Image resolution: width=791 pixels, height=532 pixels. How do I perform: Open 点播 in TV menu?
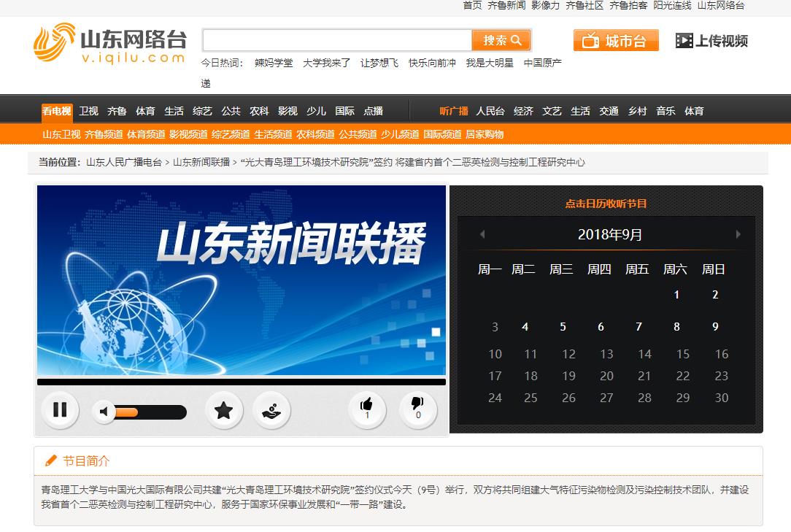[374, 111]
